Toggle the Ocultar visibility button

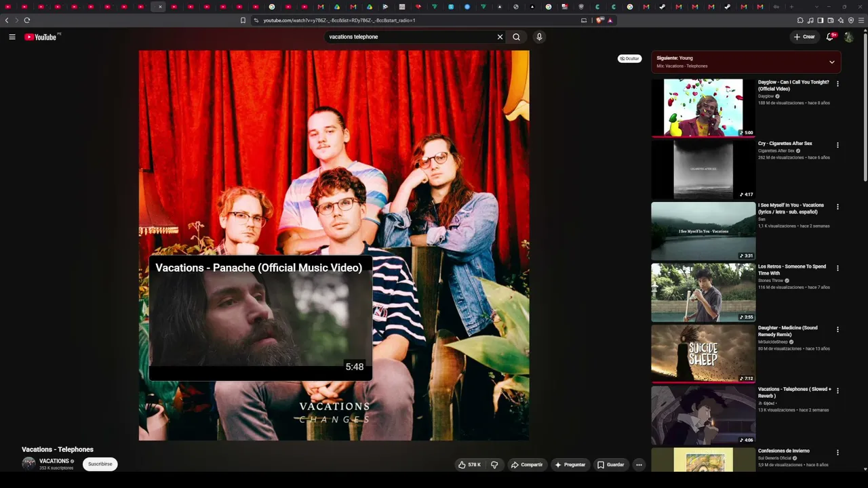(630, 59)
